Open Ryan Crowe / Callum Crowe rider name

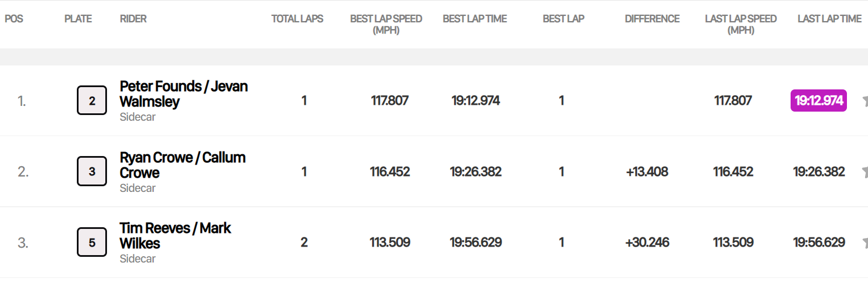click(182, 165)
